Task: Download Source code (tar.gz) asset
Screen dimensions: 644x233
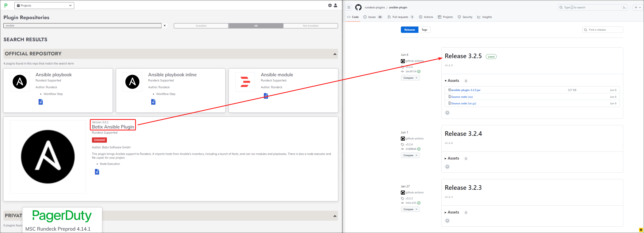Action: pyautogui.click(x=464, y=103)
